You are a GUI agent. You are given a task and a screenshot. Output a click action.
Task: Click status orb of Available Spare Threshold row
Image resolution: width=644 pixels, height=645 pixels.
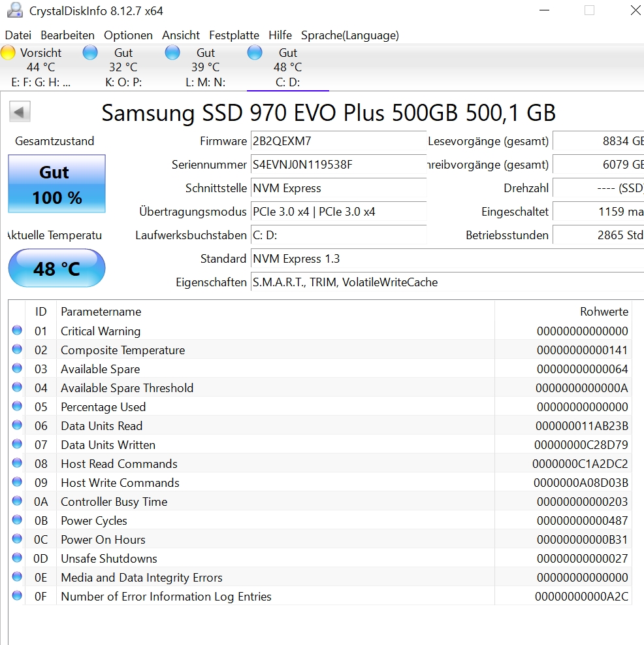click(17, 387)
